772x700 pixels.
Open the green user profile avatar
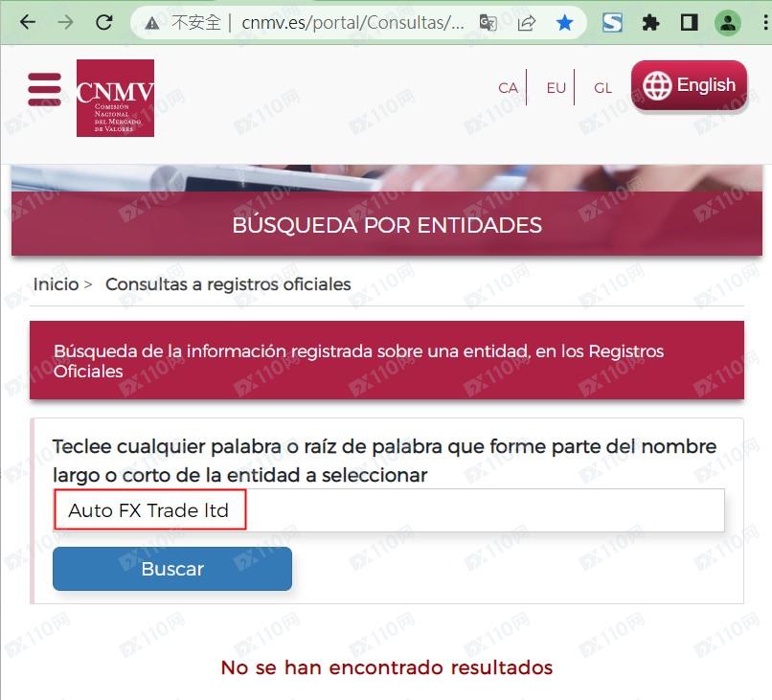728,23
